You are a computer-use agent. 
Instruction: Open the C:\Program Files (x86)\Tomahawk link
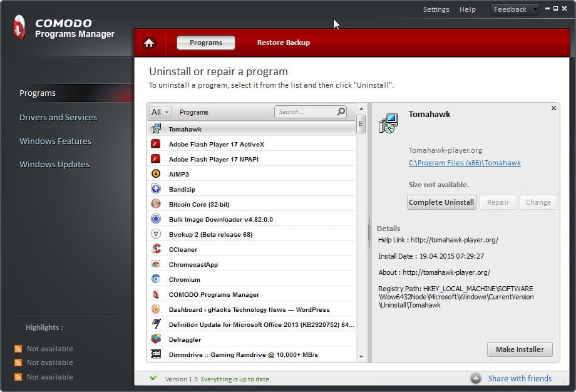point(465,163)
